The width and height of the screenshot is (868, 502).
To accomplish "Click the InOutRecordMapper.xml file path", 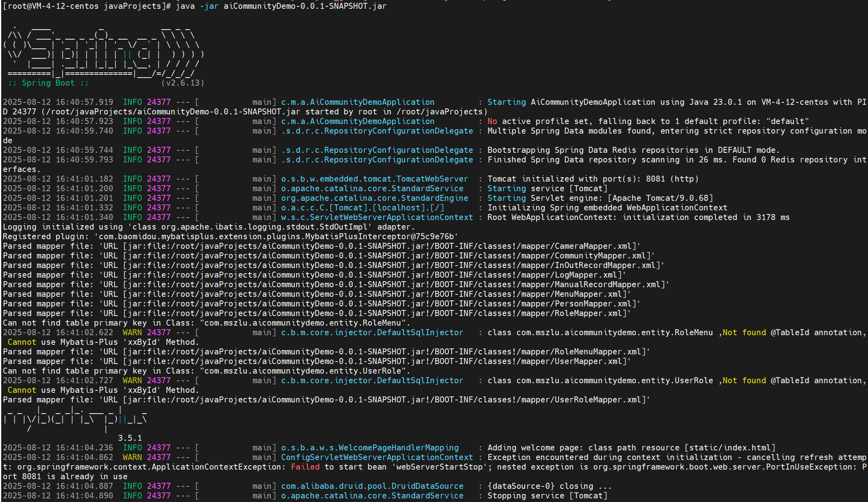I will (607, 265).
